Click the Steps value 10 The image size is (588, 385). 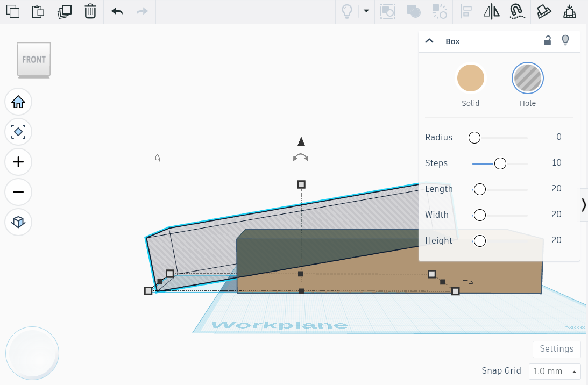coord(556,163)
